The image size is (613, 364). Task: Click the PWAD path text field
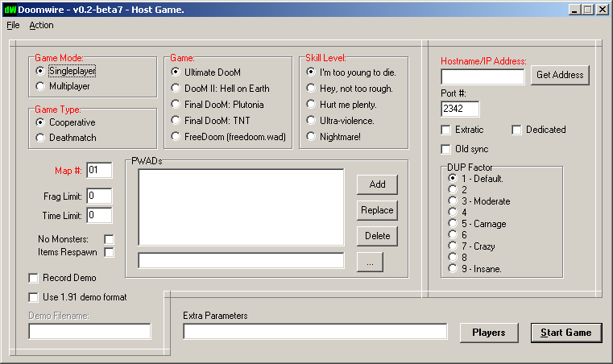241,261
